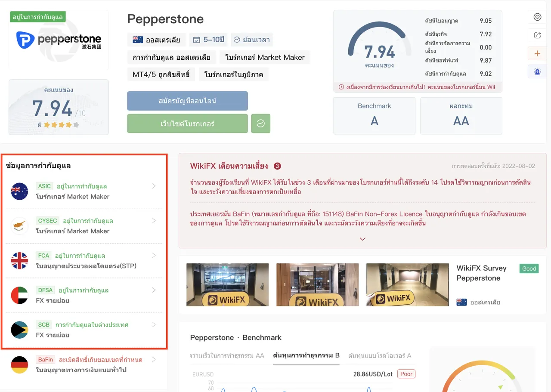The height and width of the screenshot is (392, 551).
Task: Switch to ต้นทุนแบบโรลโอเวอร์ A tab
Action: click(x=380, y=355)
